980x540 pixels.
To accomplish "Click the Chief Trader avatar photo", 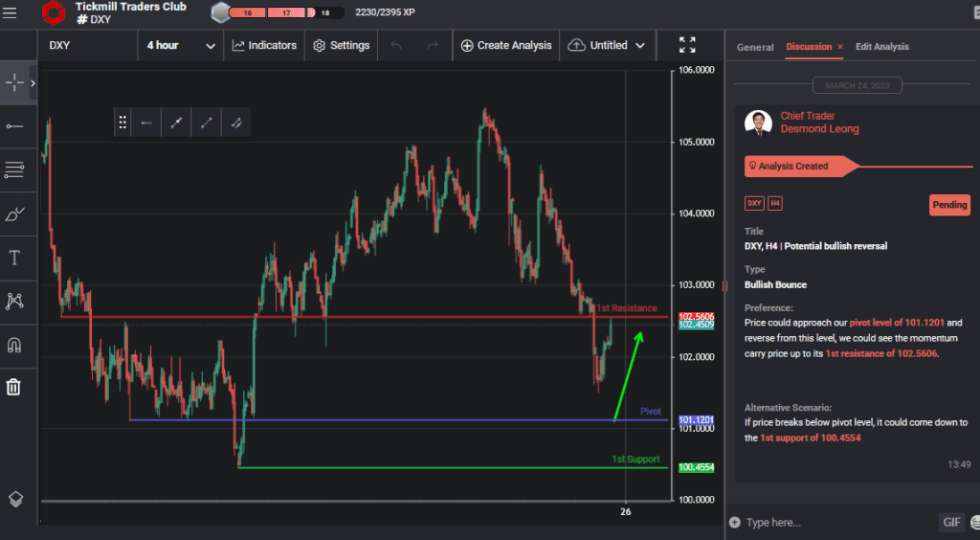I will pos(758,123).
